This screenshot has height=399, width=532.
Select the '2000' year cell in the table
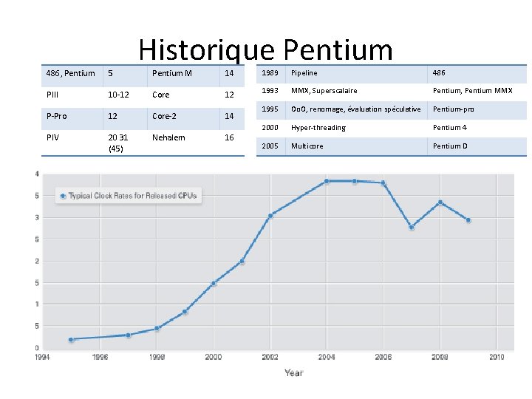pyautogui.click(x=270, y=128)
